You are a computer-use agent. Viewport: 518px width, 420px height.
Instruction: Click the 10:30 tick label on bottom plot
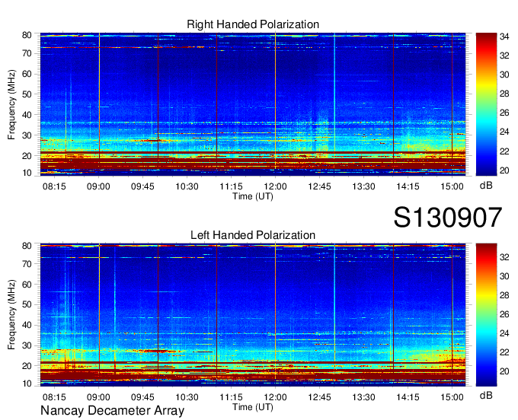click(187, 397)
